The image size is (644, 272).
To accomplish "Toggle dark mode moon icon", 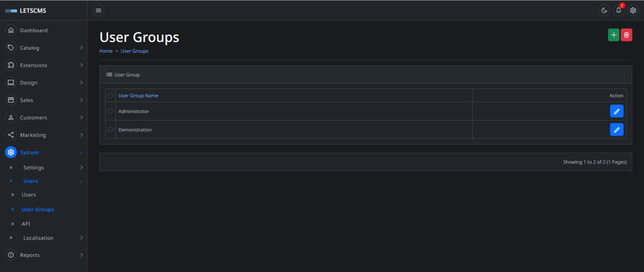I will 604,10.
